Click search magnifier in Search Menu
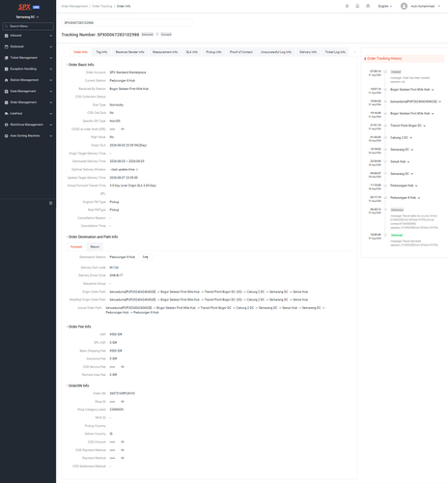The height and width of the screenshot is (483, 448). click(x=7, y=26)
